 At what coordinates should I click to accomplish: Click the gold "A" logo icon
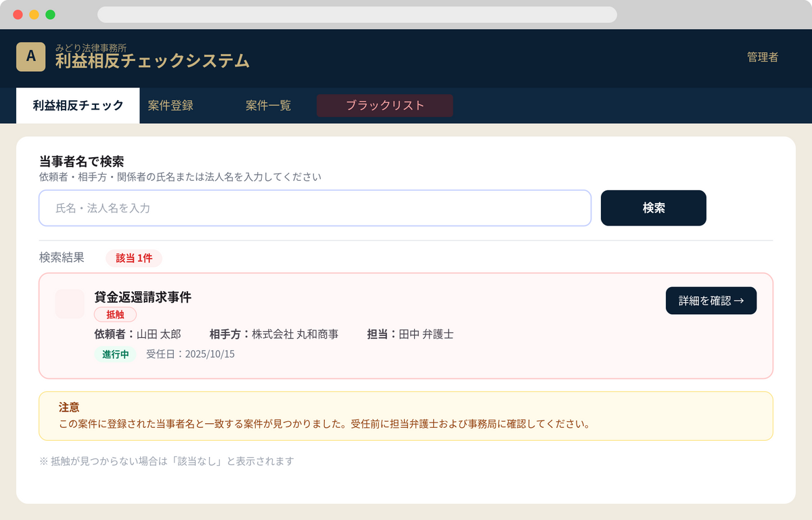tap(30, 57)
